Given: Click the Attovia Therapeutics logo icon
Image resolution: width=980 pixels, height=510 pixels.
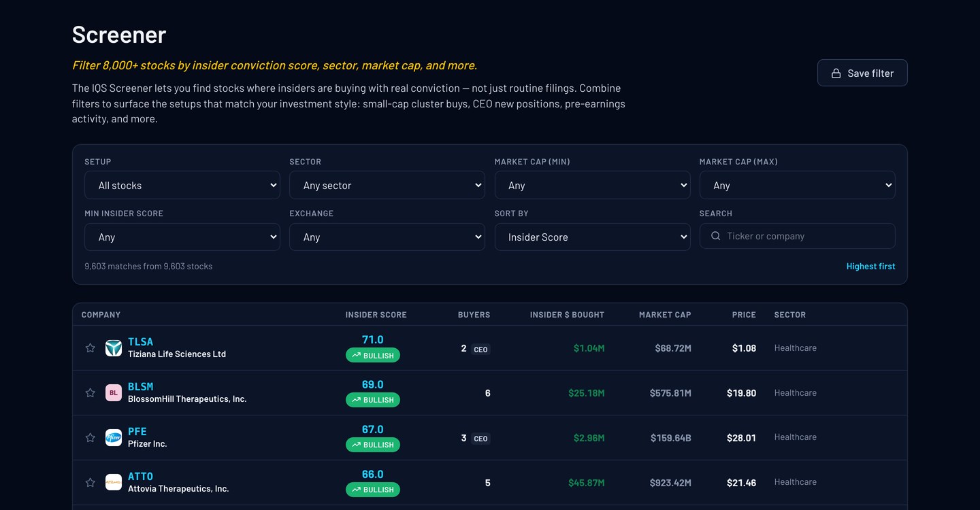Looking at the screenshot, I should click(x=114, y=483).
